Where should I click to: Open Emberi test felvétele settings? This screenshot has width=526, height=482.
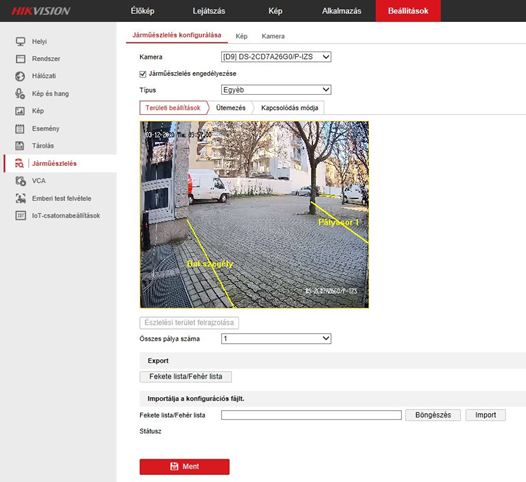click(60, 198)
